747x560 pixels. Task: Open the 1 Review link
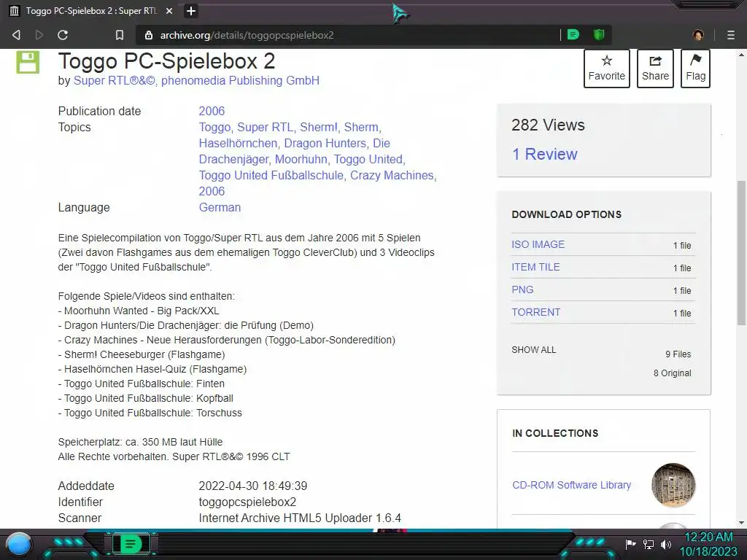544,155
